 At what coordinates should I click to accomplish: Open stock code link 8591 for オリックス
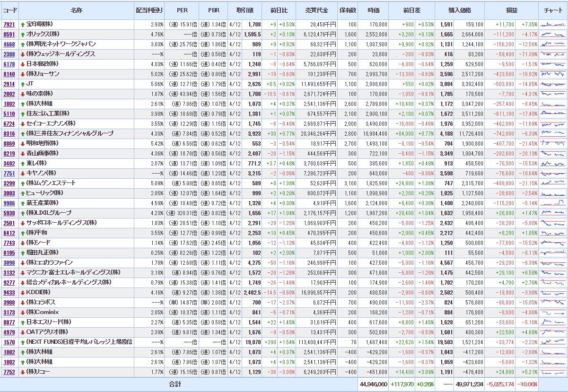(x=9, y=34)
